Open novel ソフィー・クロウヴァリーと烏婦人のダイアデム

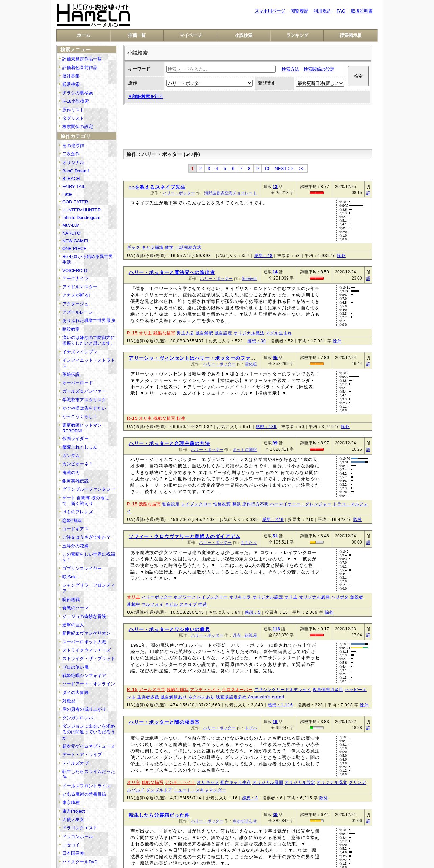[184, 536]
